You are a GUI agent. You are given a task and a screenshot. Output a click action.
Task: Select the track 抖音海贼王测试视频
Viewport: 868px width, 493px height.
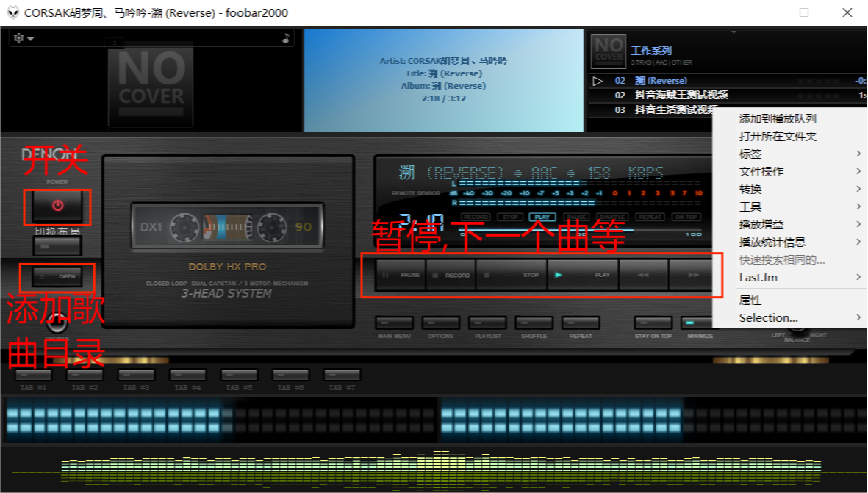(x=681, y=96)
